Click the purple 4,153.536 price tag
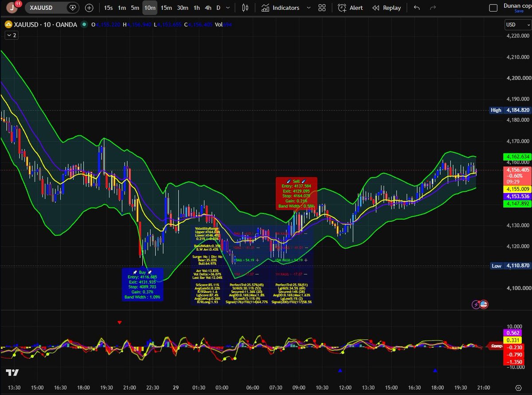 pyautogui.click(x=516, y=196)
